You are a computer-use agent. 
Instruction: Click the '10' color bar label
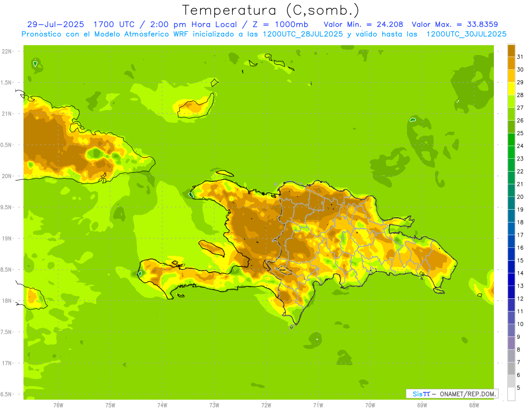[520, 324]
